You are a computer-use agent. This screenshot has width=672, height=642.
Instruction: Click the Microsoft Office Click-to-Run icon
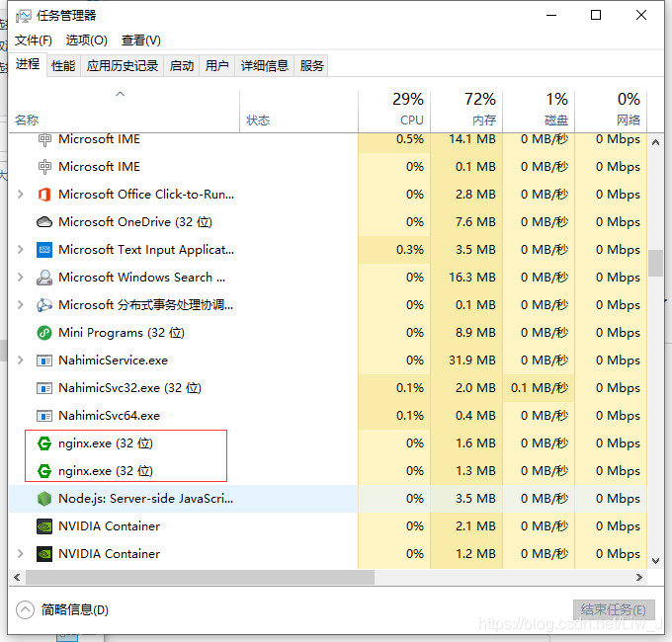[x=44, y=195]
